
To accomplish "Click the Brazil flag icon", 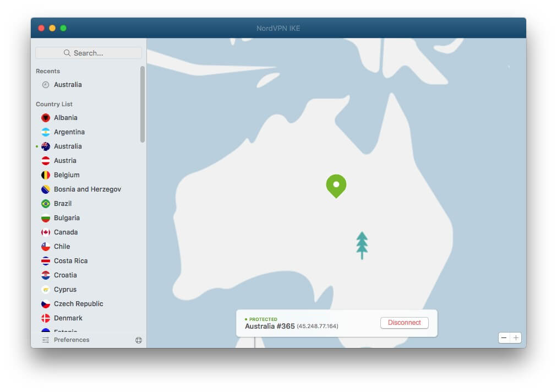I will click(46, 204).
